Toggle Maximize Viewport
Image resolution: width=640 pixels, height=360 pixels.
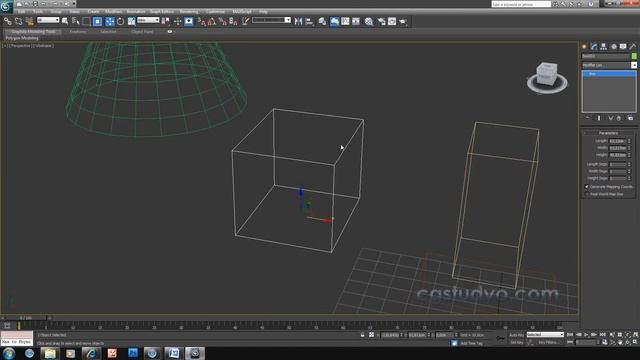point(636,342)
